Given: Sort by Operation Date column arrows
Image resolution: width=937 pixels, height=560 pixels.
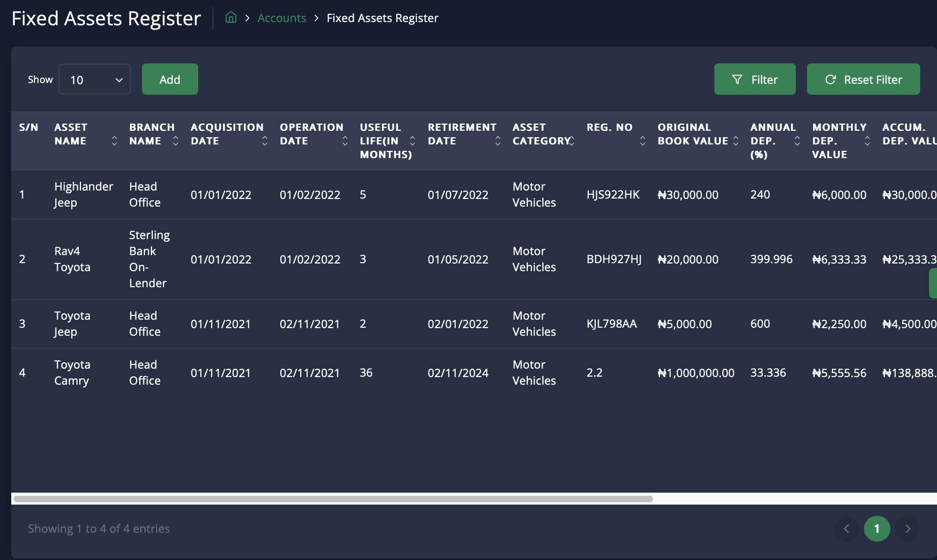Looking at the screenshot, I should coord(345,141).
